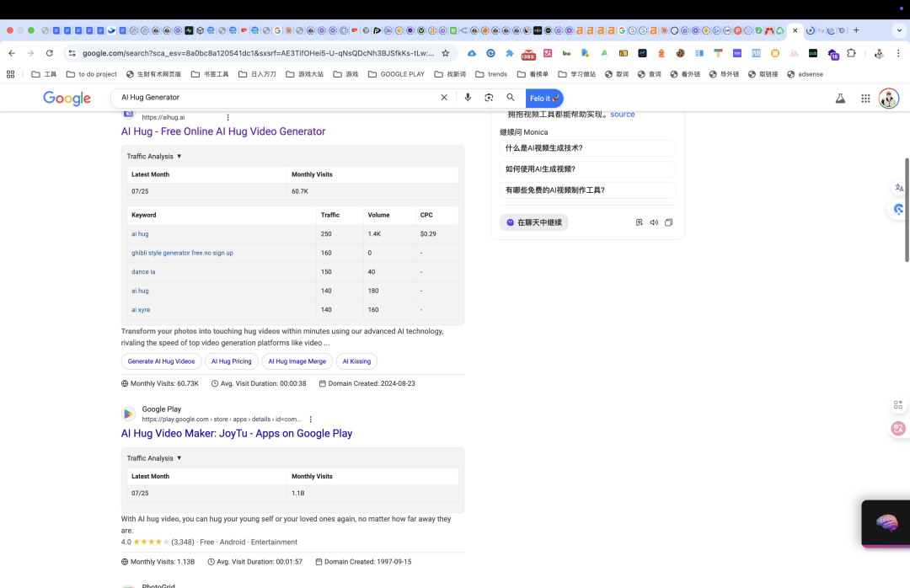Open the red 1383 badge extension
910x588 pixels.
[x=528, y=55]
